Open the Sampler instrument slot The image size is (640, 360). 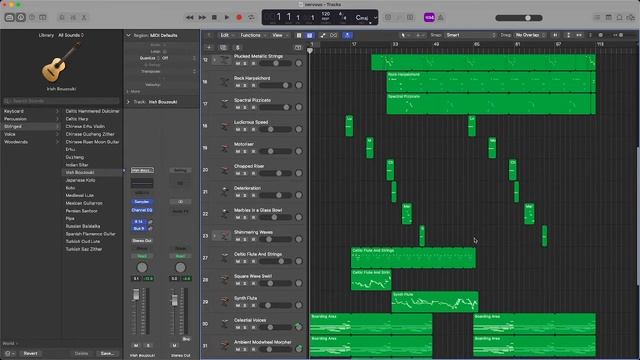pyautogui.click(x=142, y=202)
